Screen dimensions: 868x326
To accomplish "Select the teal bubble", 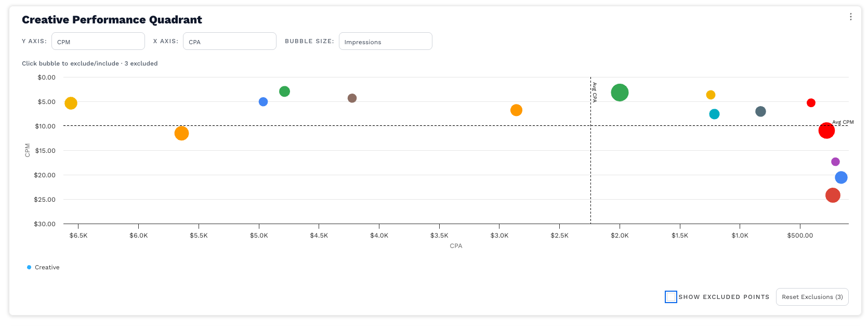I will click(714, 114).
